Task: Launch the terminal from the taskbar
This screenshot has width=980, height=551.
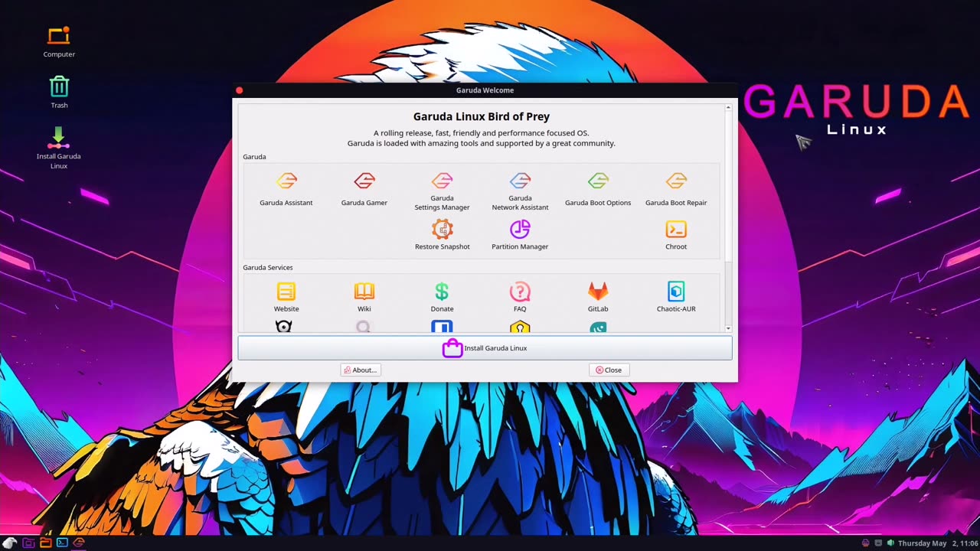Action: click(x=62, y=543)
